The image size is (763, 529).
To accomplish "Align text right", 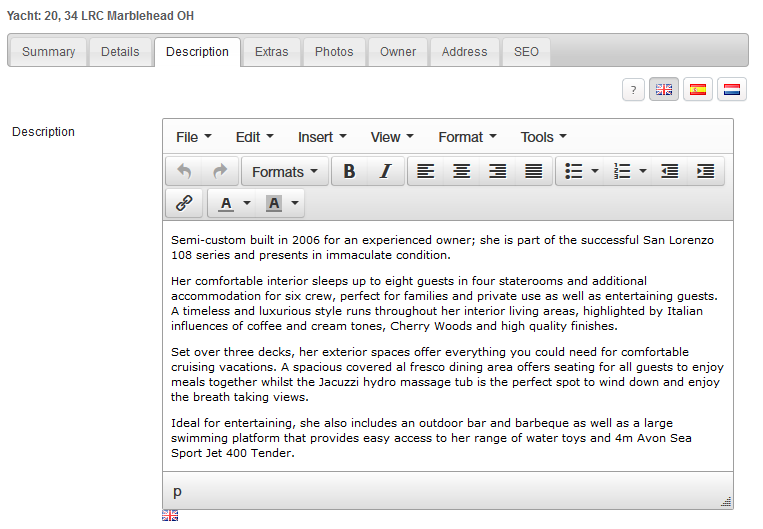I will (x=497, y=171).
